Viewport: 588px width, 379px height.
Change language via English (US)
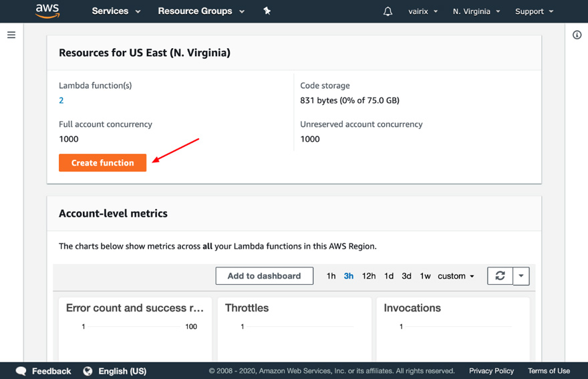pos(122,371)
